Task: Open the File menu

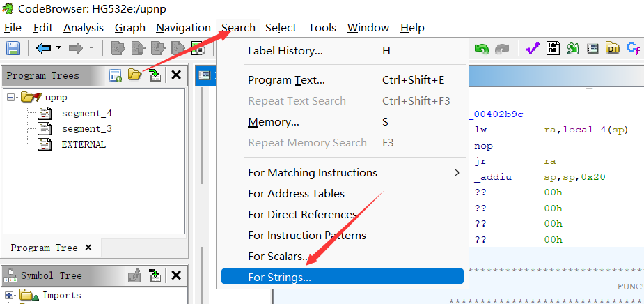Action: pos(13,28)
